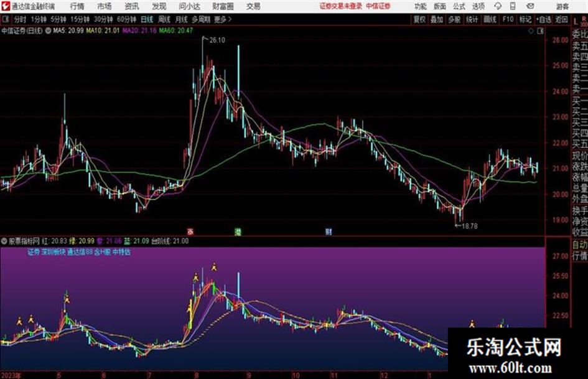Click the diamond icon at chart top-right
Viewport: 588px width, 379px height.
click(x=531, y=31)
